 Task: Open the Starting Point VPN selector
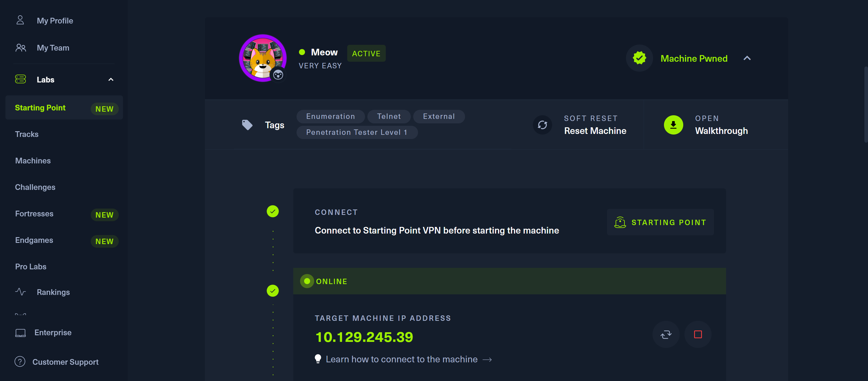(x=660, y=222)
